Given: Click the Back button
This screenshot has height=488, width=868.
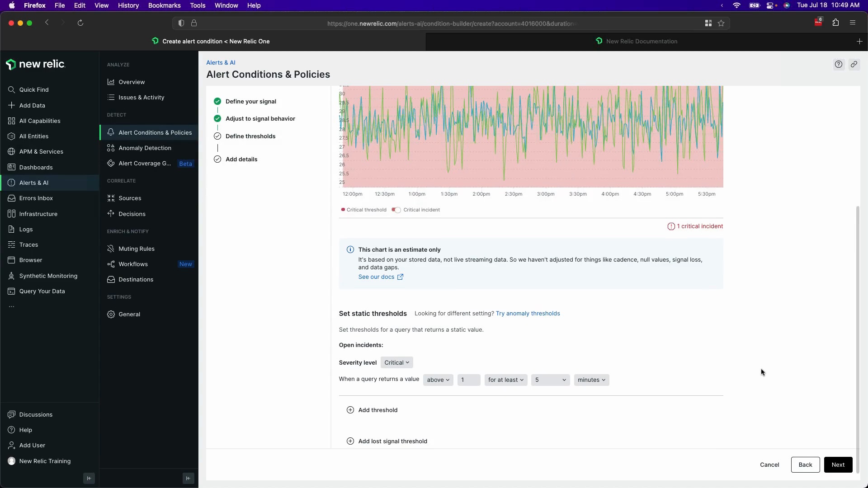Looking at the screenshot, I should 806,464.
